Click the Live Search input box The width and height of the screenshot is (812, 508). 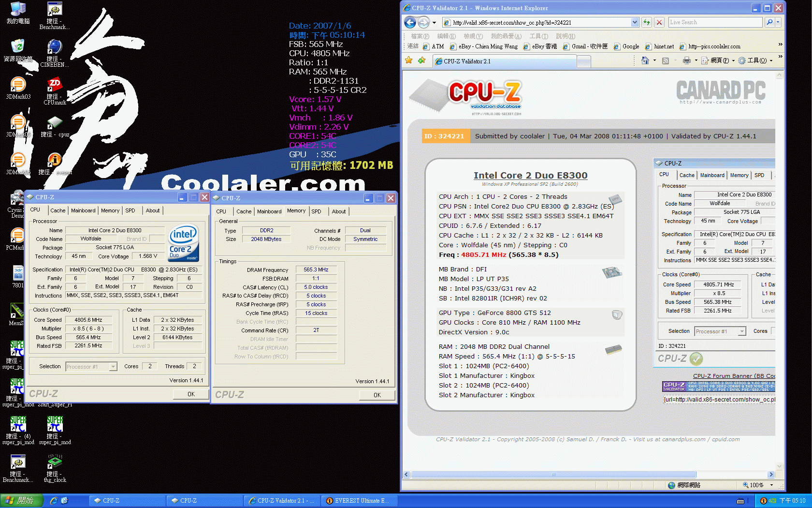715,22
